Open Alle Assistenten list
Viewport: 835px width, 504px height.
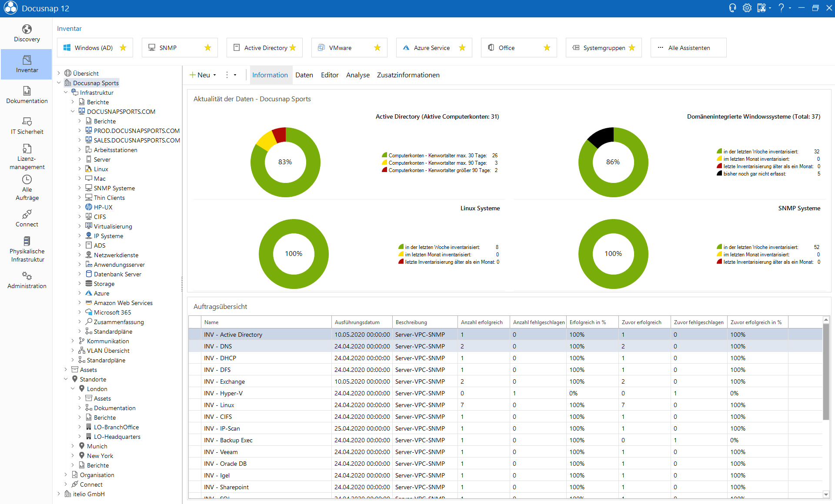(x=688, y=48)
